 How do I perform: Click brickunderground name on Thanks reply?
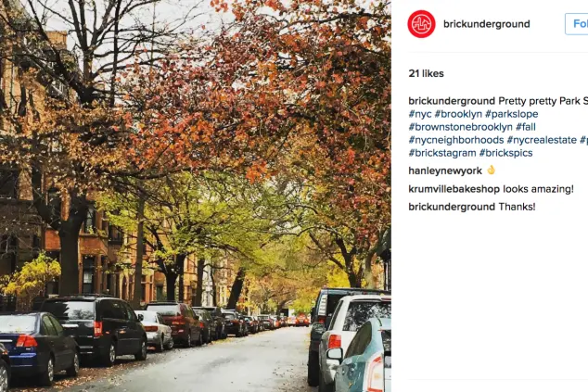tap(452, 207)
